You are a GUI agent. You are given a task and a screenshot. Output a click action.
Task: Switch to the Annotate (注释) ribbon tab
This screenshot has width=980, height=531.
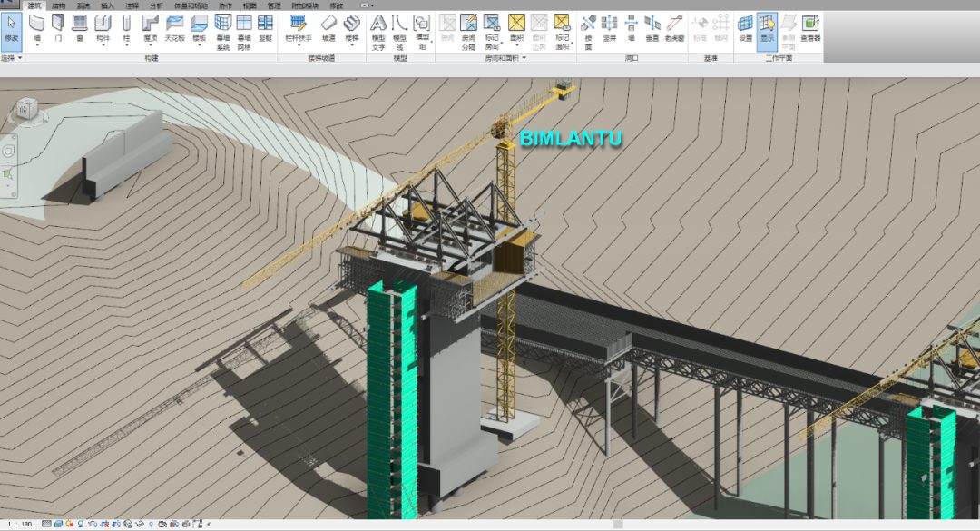(x=132, y=5)
